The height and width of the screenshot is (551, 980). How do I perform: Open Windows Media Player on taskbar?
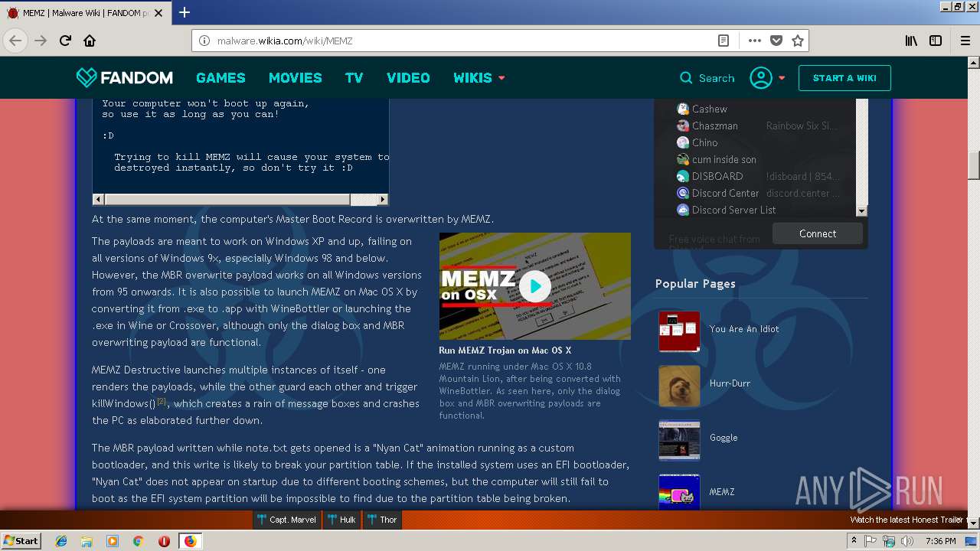113,541
